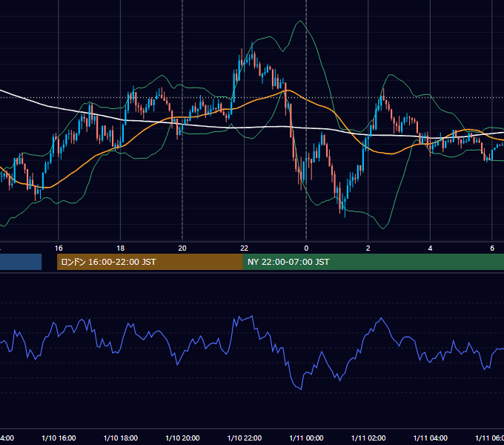504x445 pixels.
Task: Select the 18 hour label on chart axis
Action: click(120, 248)
